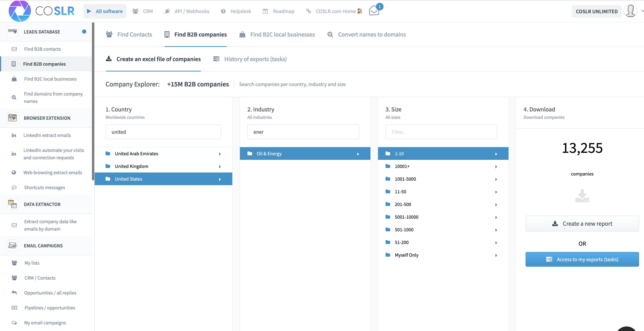Viewport: 644px width, 331px height.
Task: Expand the 1001-5000 size row arrow
Action: coord(496,179)
